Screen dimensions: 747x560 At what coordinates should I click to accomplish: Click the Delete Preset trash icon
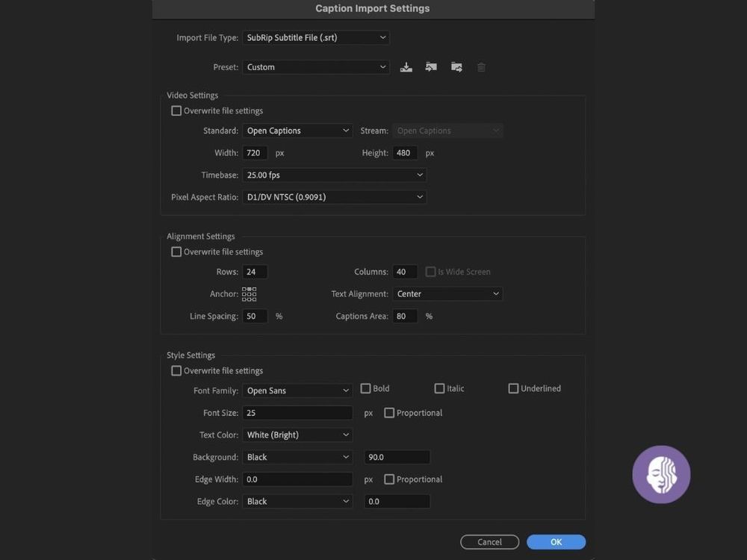click(481, 67)
